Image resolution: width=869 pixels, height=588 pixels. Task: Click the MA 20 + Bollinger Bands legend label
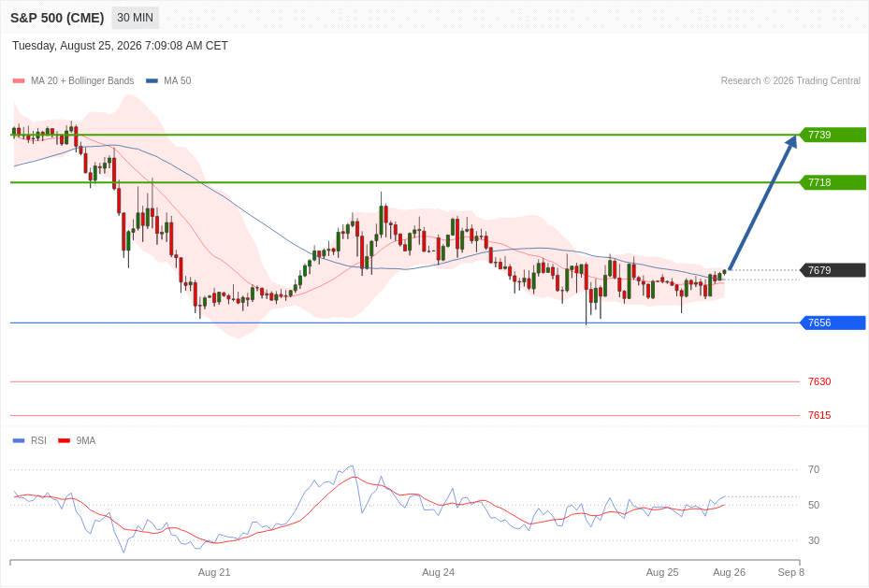click(82, 80)
